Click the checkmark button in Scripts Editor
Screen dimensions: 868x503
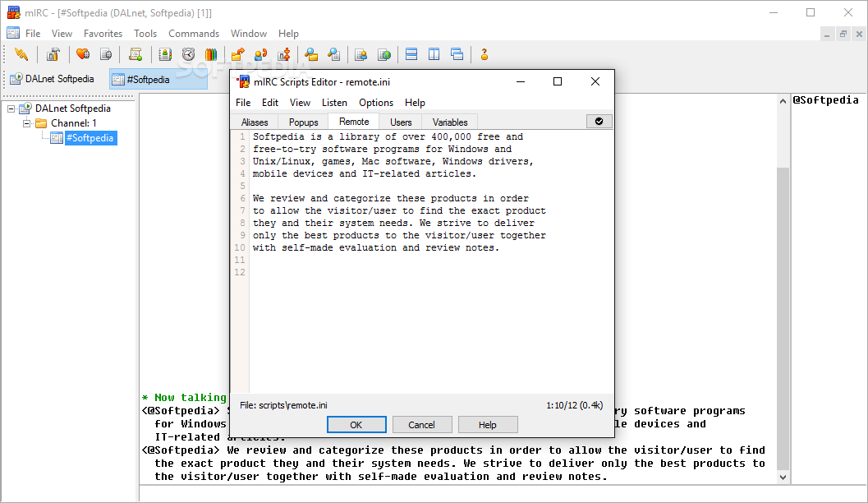point(599,122)
